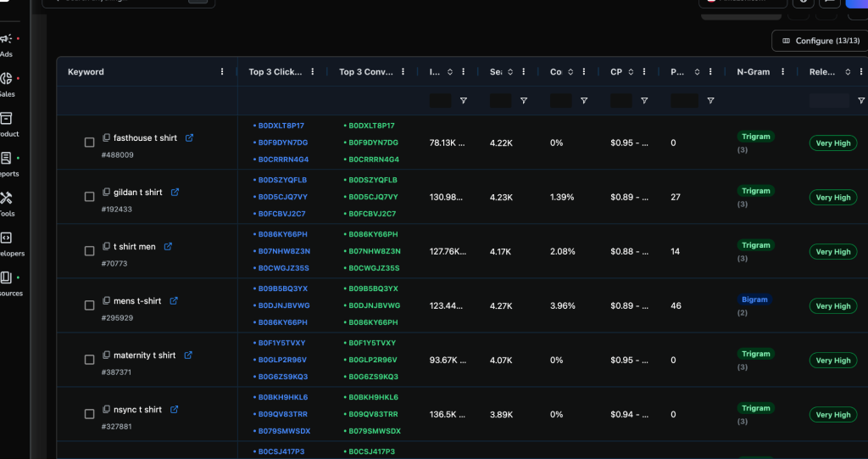Click keyword rank #488009
Viewport: 868px width, 459px height.
[x=117, y=154]
